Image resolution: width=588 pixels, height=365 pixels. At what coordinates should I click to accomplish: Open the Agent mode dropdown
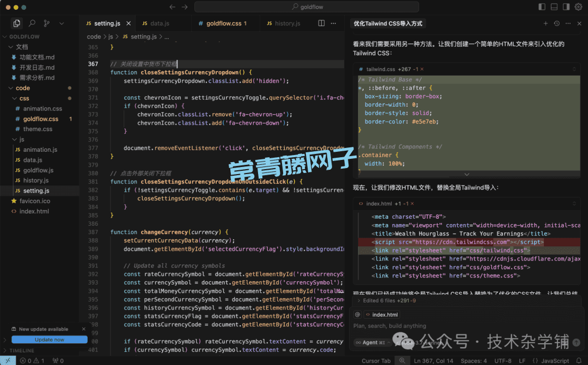click(372, 343)
